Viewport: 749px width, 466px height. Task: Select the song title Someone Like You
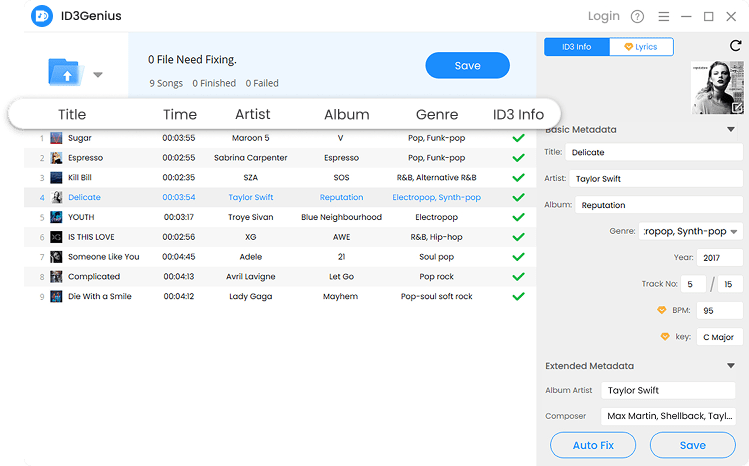pos(104,257)
